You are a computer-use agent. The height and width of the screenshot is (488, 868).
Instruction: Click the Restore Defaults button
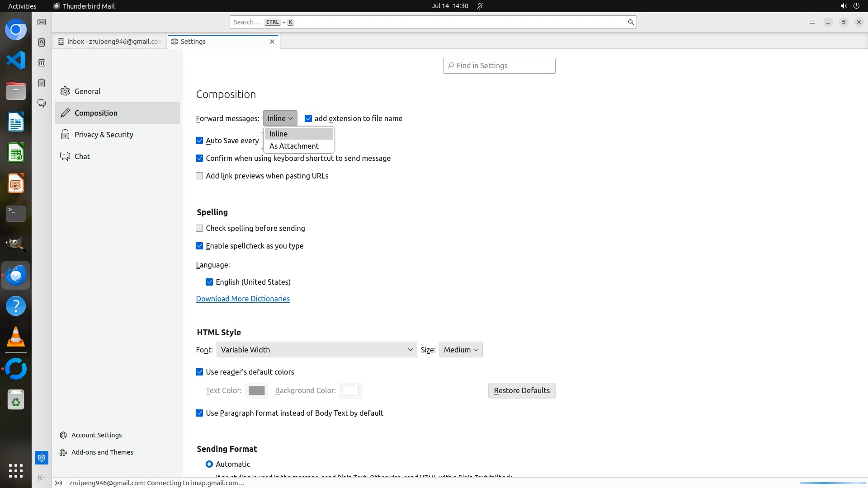[521, 390]
